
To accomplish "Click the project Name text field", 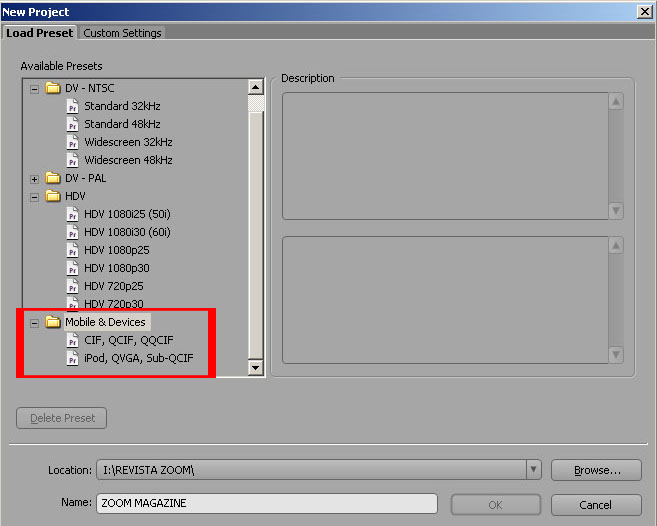I will [266, 504].
